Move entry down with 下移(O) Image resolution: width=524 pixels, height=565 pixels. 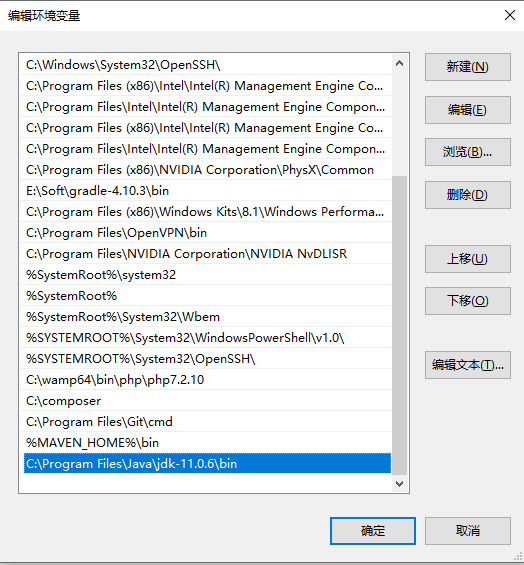[467, 301]
